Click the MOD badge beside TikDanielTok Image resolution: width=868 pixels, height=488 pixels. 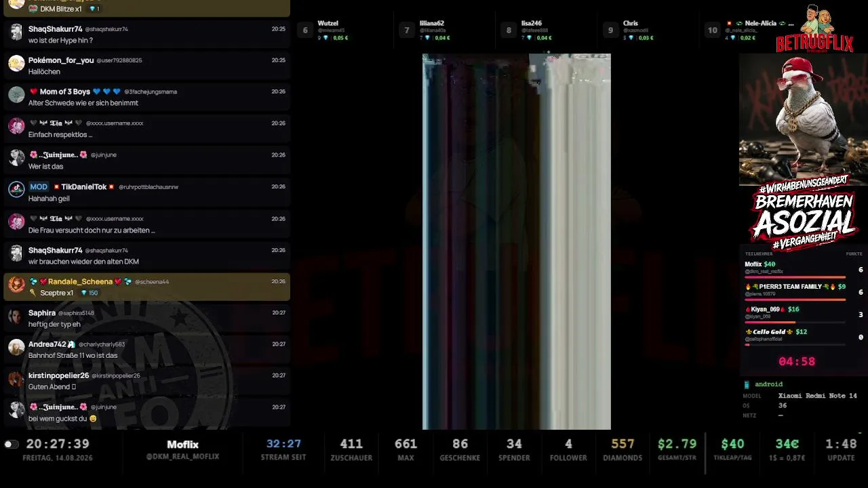pos(39,186)
